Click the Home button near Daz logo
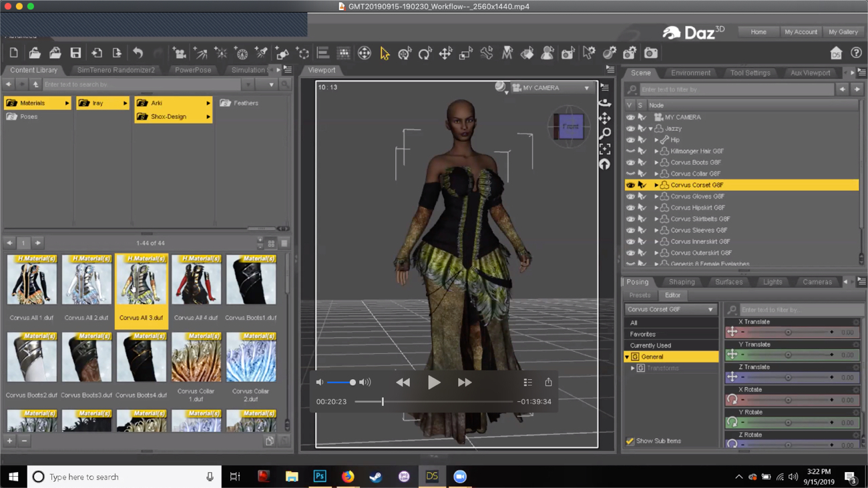The height and width of the screenshot is (488, 868). point(758,32)
